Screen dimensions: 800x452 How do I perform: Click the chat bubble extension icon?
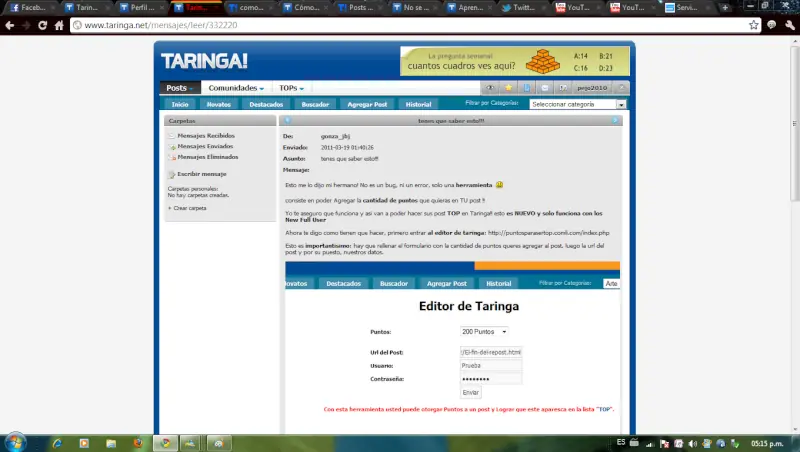[771, 25]
